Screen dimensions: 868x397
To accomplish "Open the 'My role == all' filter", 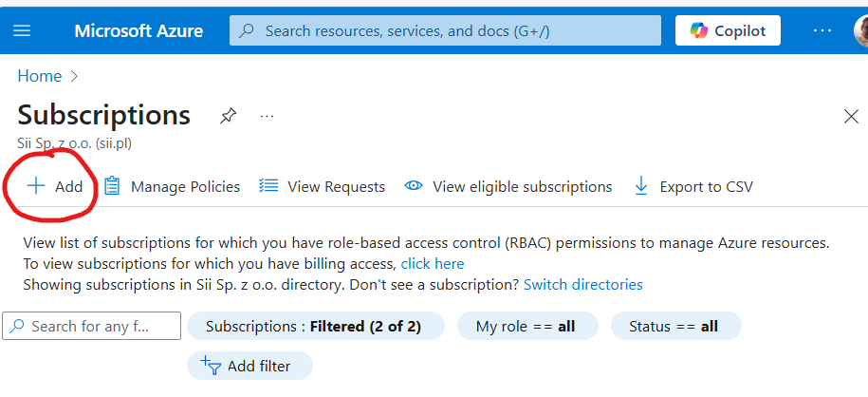I will (x=527, y=326).
